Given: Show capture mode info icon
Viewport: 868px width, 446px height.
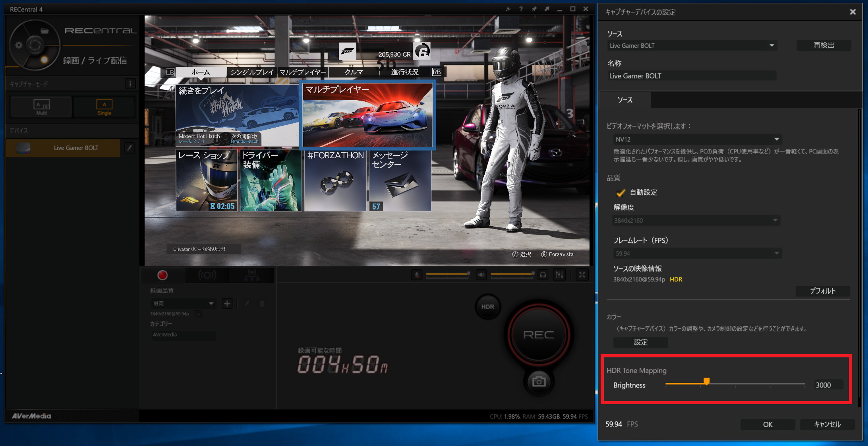Looking at the screenshot, I should click(x=130, y=84).
